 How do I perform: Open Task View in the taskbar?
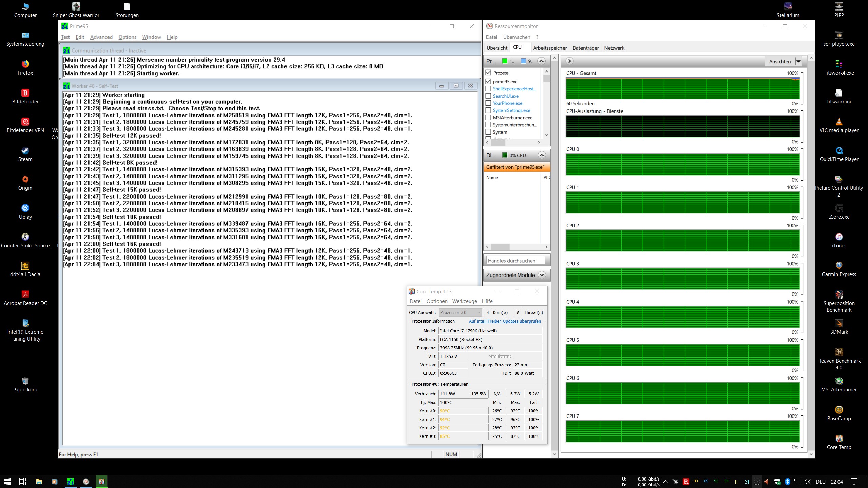pos(22,481)
